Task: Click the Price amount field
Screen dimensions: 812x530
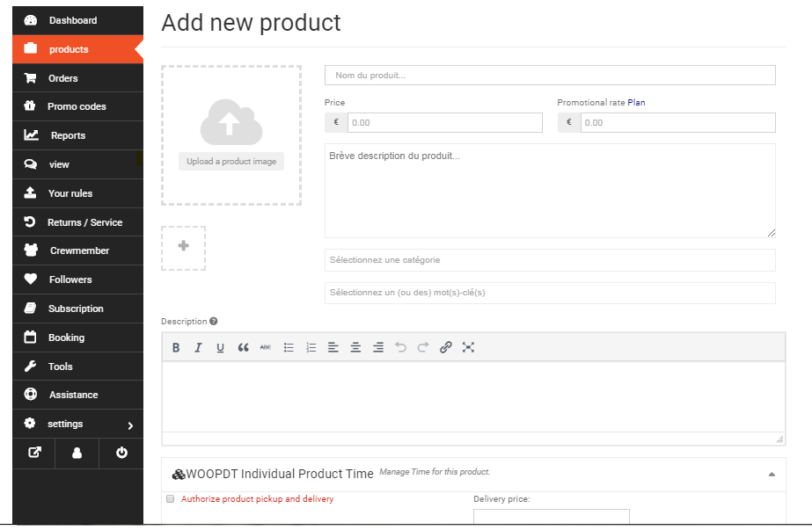Action: coord(445,123)
